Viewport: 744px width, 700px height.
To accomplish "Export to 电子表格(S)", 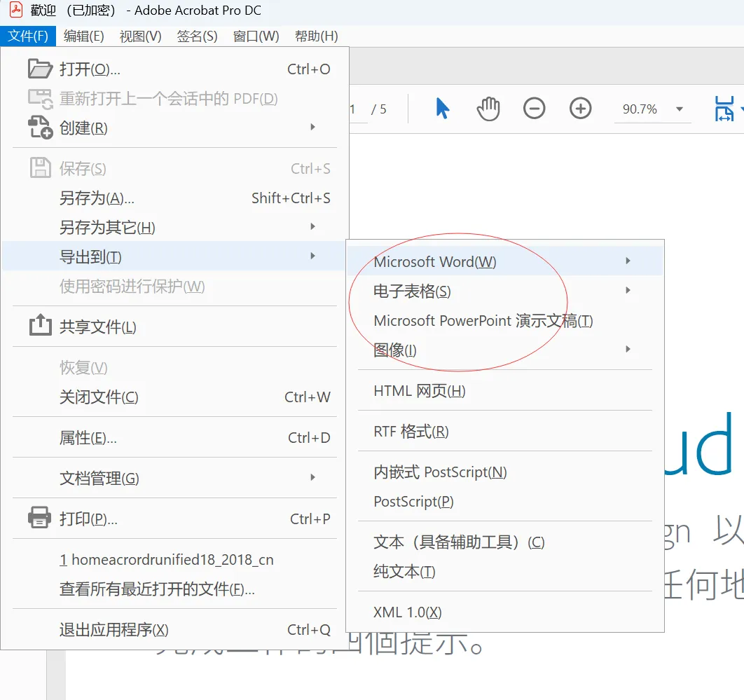I will click(x=505, y=291).
